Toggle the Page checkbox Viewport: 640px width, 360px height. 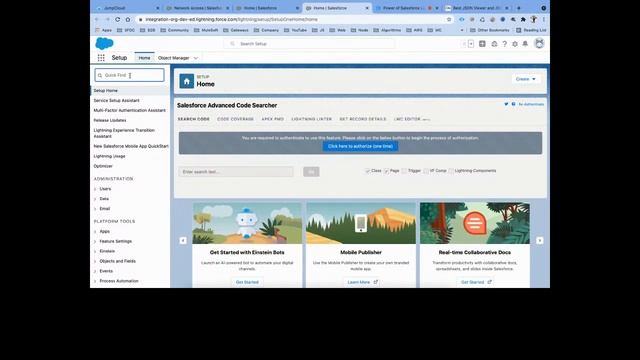[x=386, y=171]
